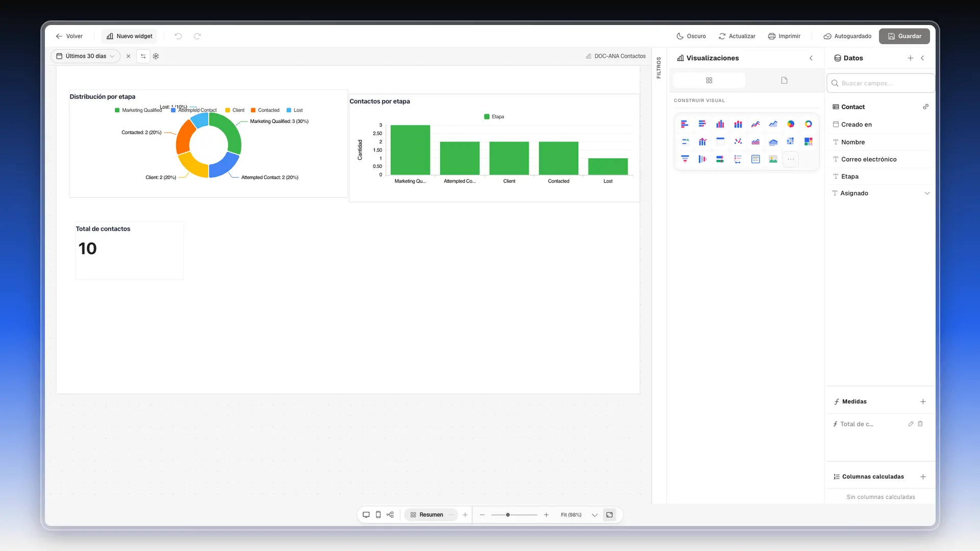Select the vertical column chart icon
This screenshot has height=551, width=980.
pyautogui.click(x=720, y=124)
